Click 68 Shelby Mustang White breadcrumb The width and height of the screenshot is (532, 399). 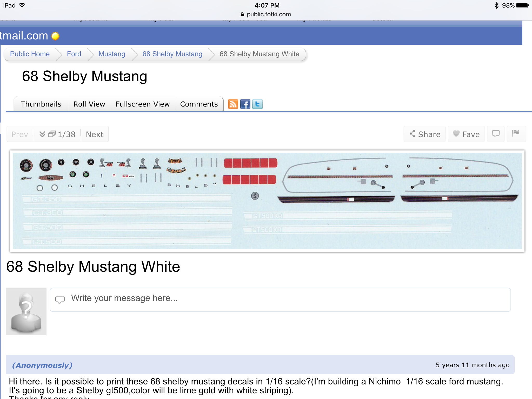click(x=259, y=54)
